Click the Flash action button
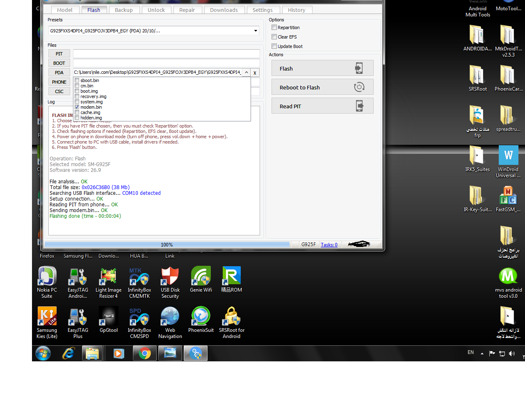This screenshot has width=525, height=420. tap(322, 68)
